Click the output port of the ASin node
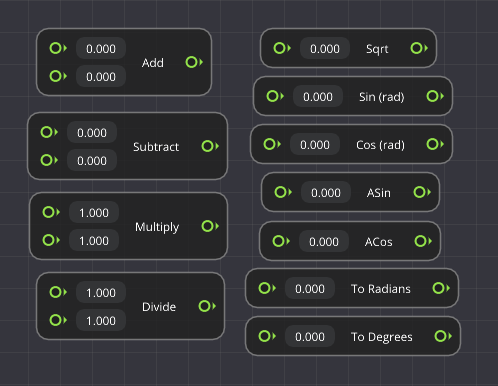498x386 pixels. [x=422, y=192]
